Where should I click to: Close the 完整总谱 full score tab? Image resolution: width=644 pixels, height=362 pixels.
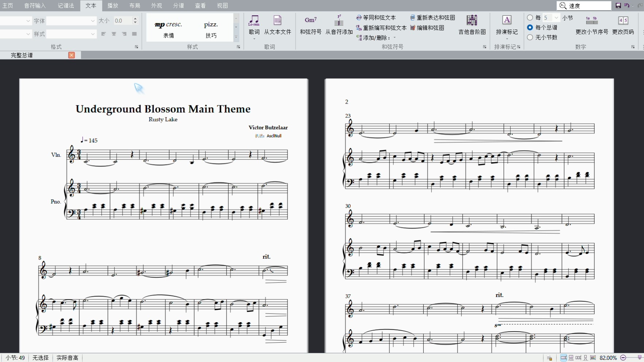pyautogui.click(x=72, y=55)
